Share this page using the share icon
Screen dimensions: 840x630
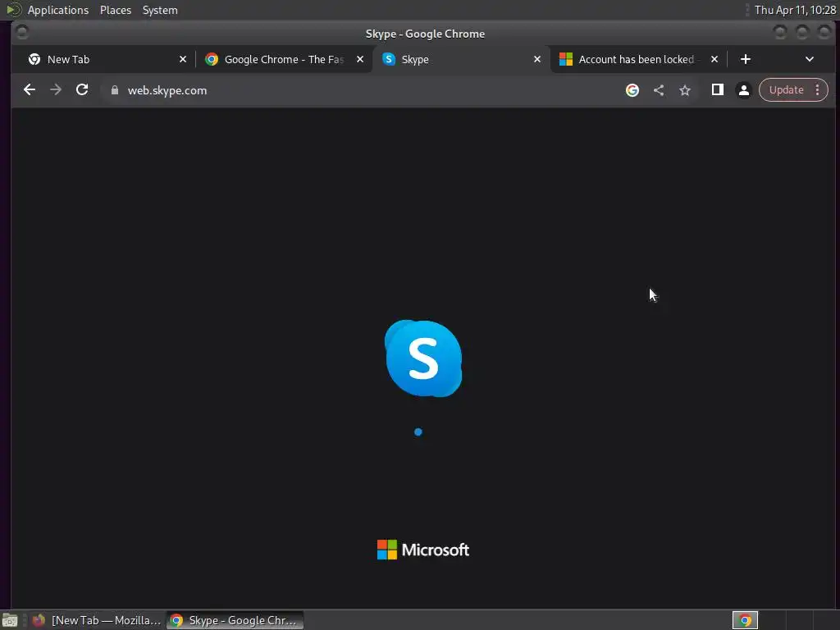coord(659,90)
